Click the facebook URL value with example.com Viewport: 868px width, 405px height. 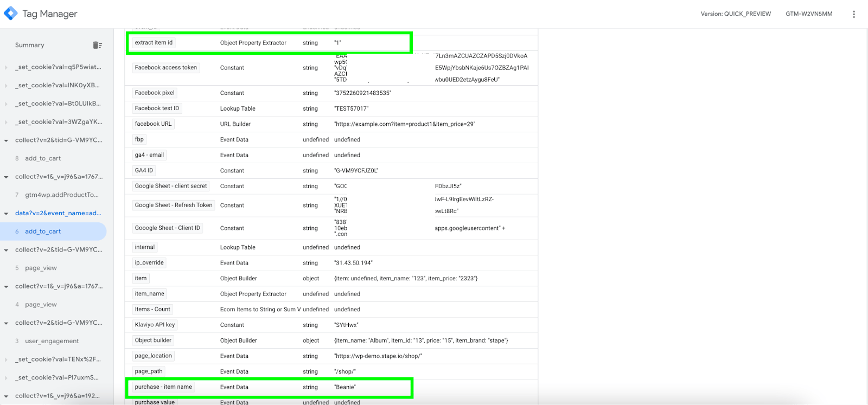[x=405, y=124]
